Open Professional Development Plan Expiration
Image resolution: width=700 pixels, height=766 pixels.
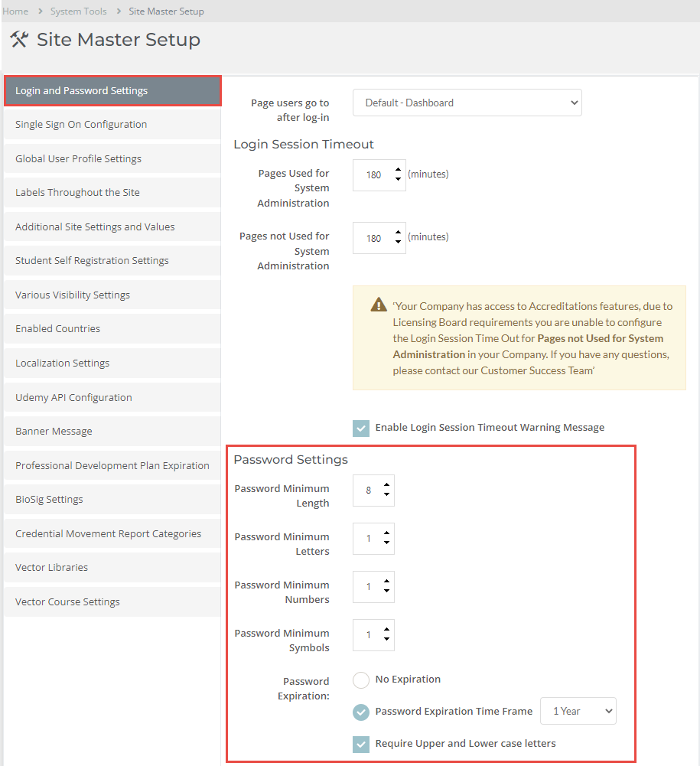click(112, 465)
